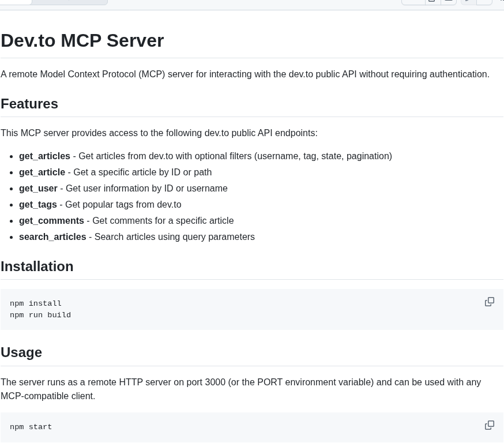Click 'Get popular tags from dev.to' text
Image resolution: width=504 pixels, height=443 pixels.
(123, 205)
